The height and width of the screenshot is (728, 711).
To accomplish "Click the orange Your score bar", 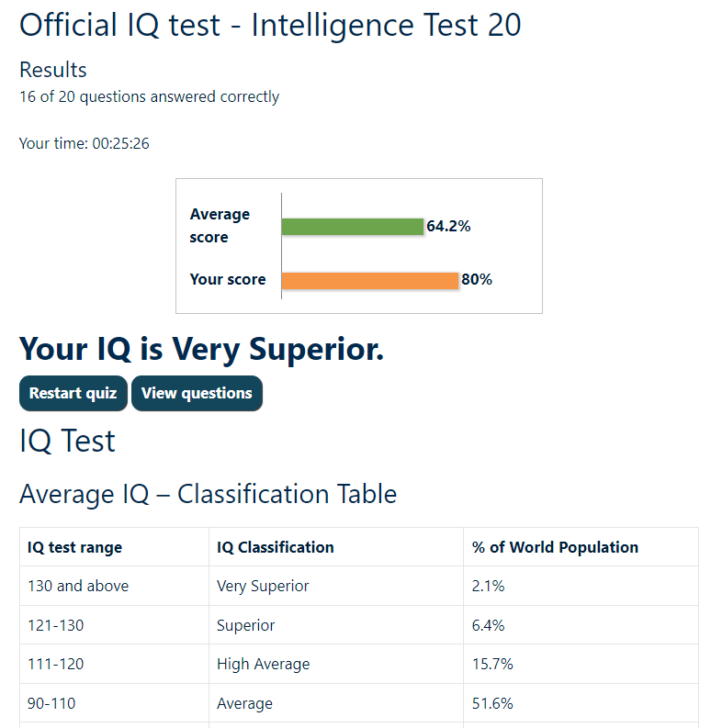I will [x=369, y=280].
